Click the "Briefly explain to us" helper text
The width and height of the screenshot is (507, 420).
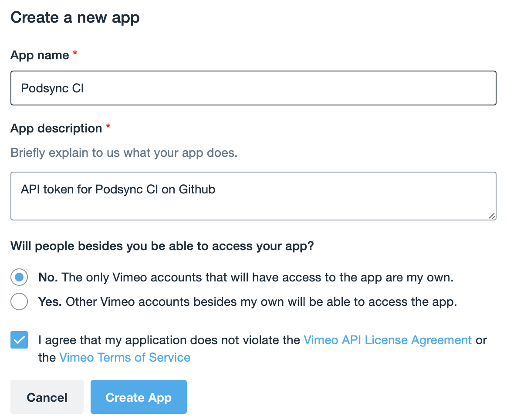tap(124, 153)
